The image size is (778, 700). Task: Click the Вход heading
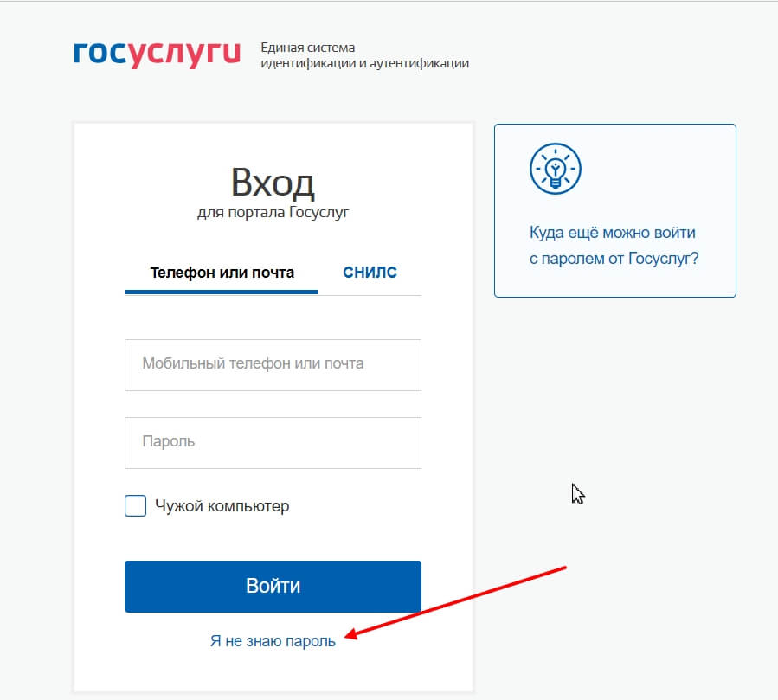point(273,183)
